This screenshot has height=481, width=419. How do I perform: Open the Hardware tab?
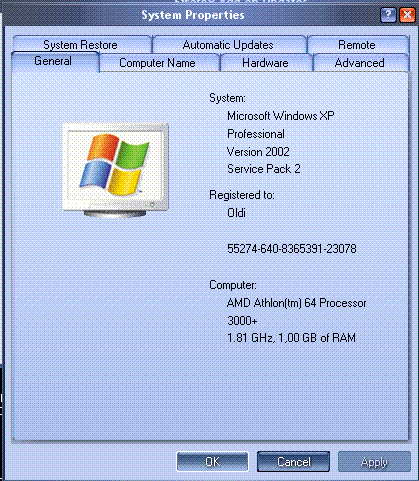(266, 63)
